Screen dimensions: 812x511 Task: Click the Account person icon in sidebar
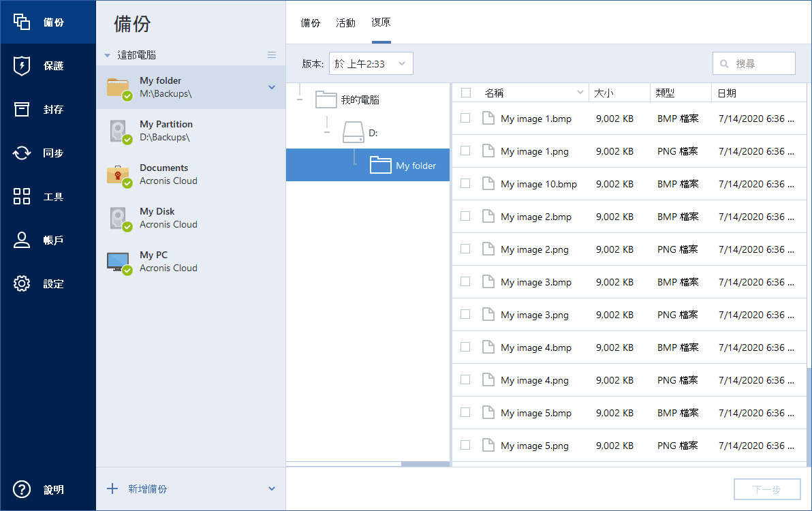tap(22, 240)
